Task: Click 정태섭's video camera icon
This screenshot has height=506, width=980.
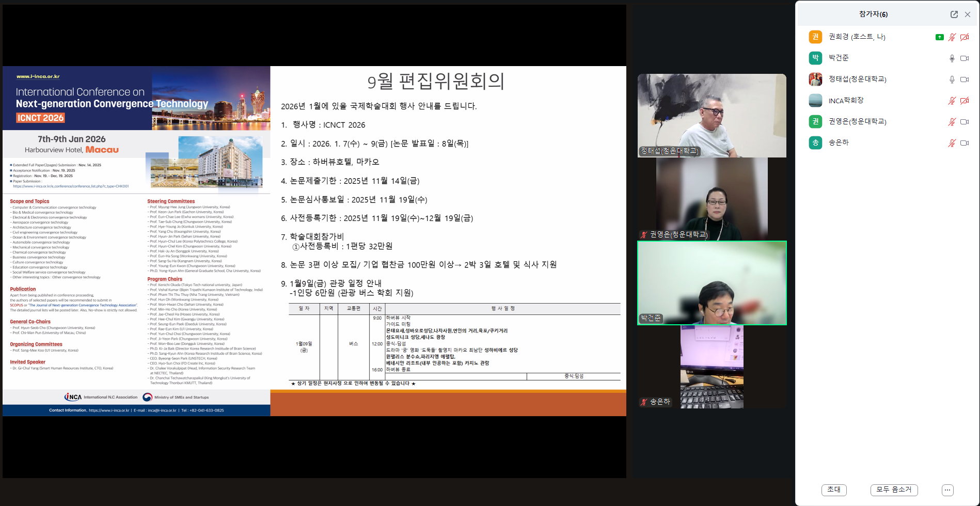Action: [x=964, y=80]
